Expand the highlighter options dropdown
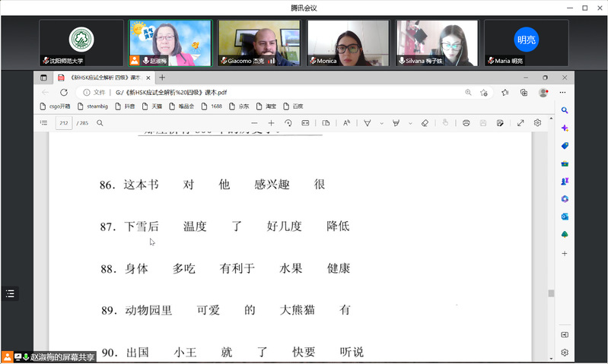The image size is (608, 364). pos(410,123)
